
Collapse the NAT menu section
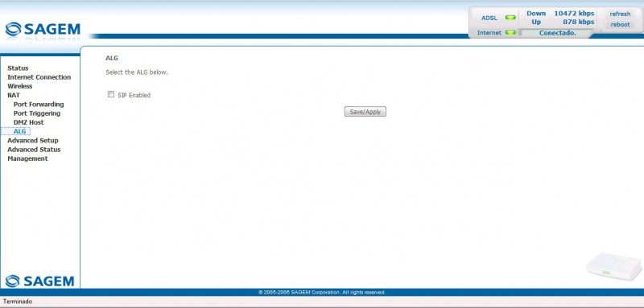click(x=14, y=95)
